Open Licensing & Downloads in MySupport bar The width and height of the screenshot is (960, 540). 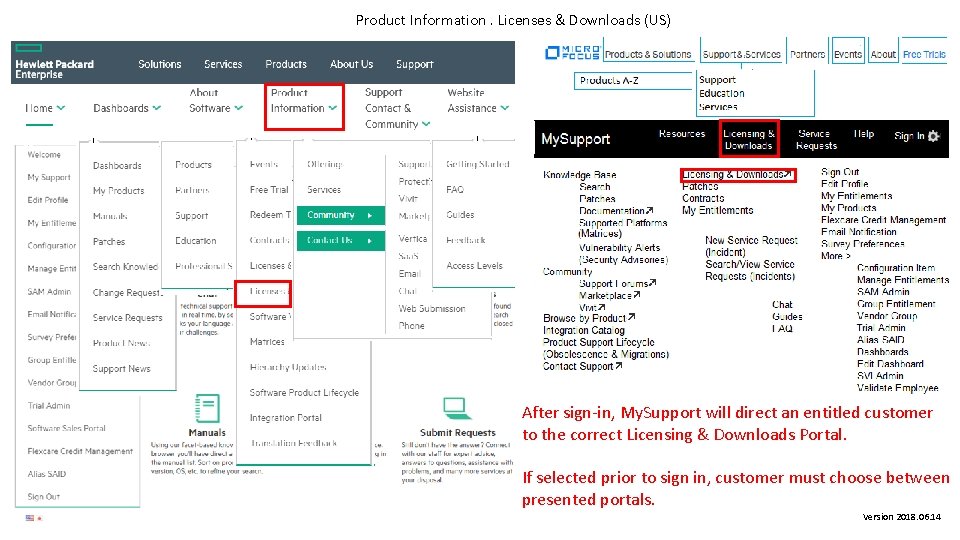pos(749,140)
